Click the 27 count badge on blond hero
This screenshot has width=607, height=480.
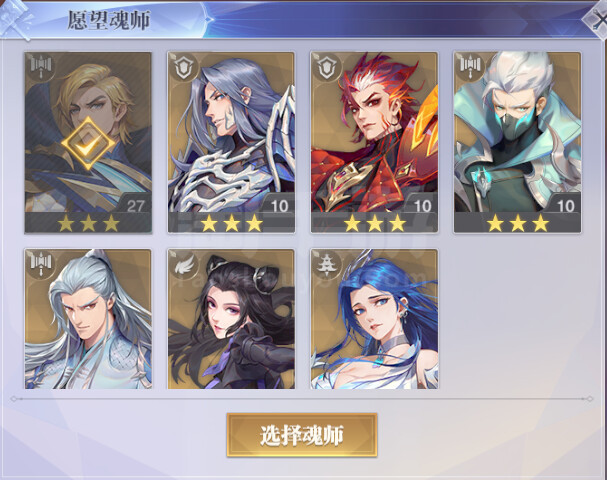pos(135,205)
